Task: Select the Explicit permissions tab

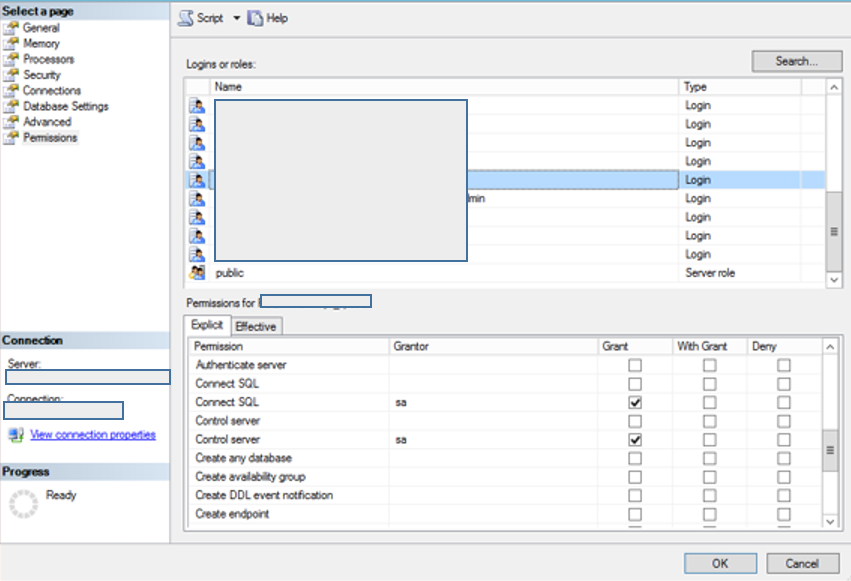Action: (206, 326)
